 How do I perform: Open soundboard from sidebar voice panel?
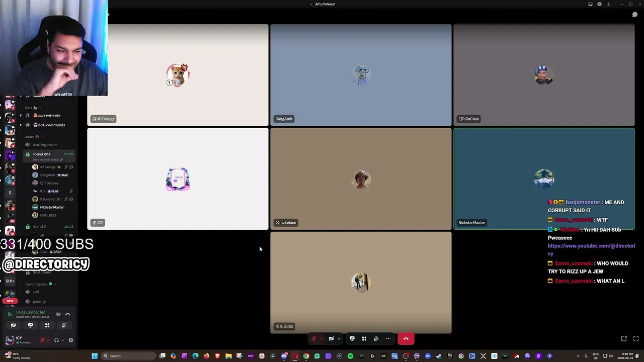tap(64, 325)
